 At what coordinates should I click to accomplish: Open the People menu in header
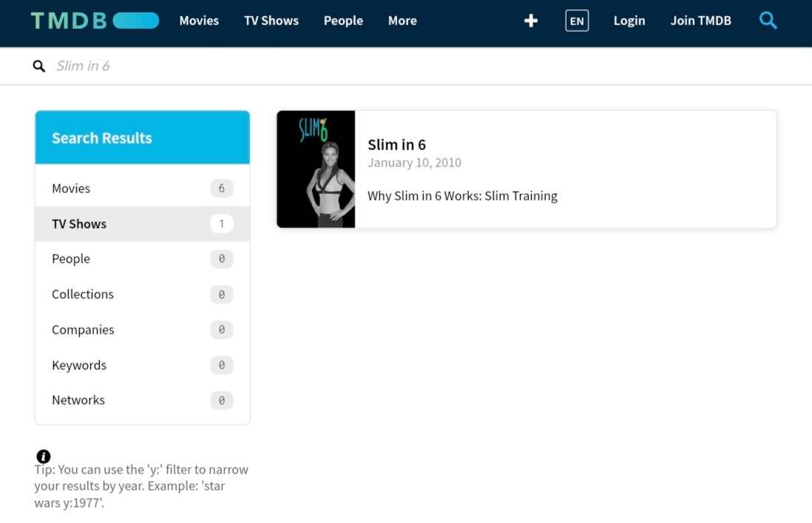343,21
